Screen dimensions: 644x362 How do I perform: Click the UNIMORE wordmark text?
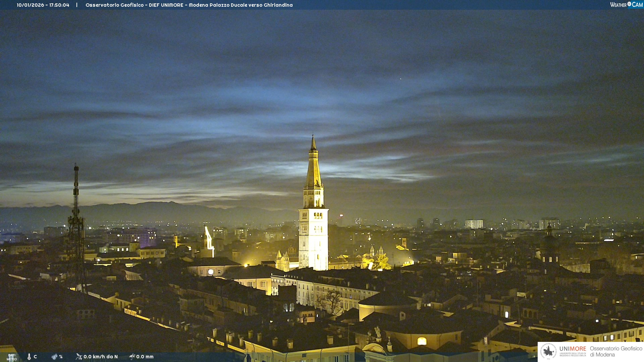(x=573, y=349)
